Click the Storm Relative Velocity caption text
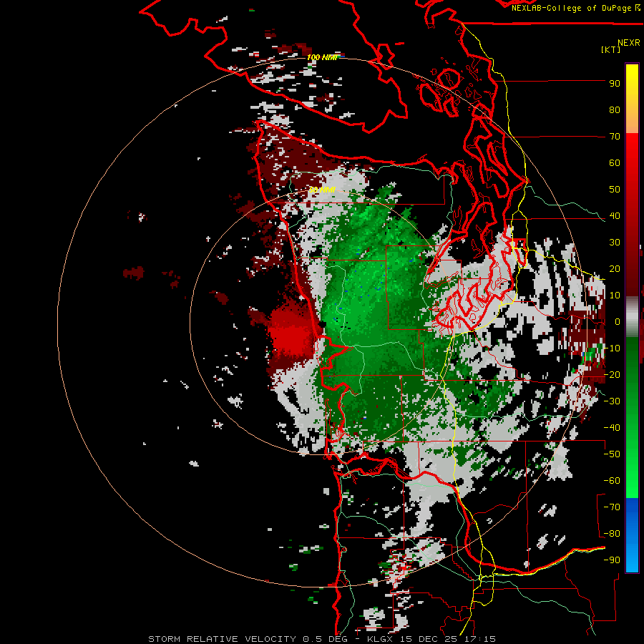 (x=321, y=639)
